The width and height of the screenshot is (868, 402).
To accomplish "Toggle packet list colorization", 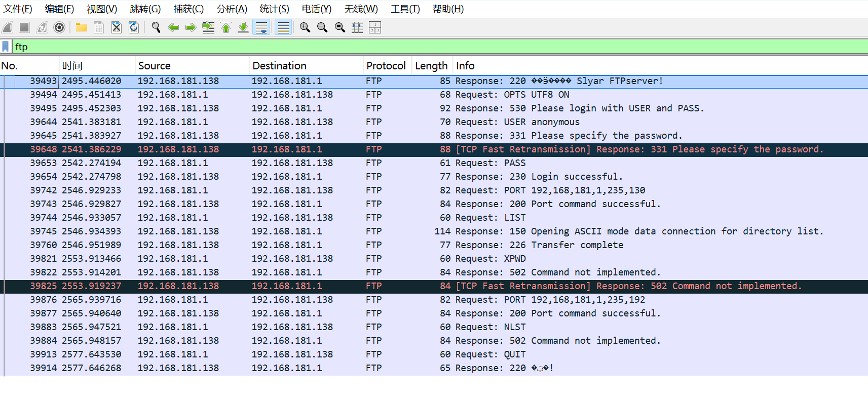I will click(283, 27).
